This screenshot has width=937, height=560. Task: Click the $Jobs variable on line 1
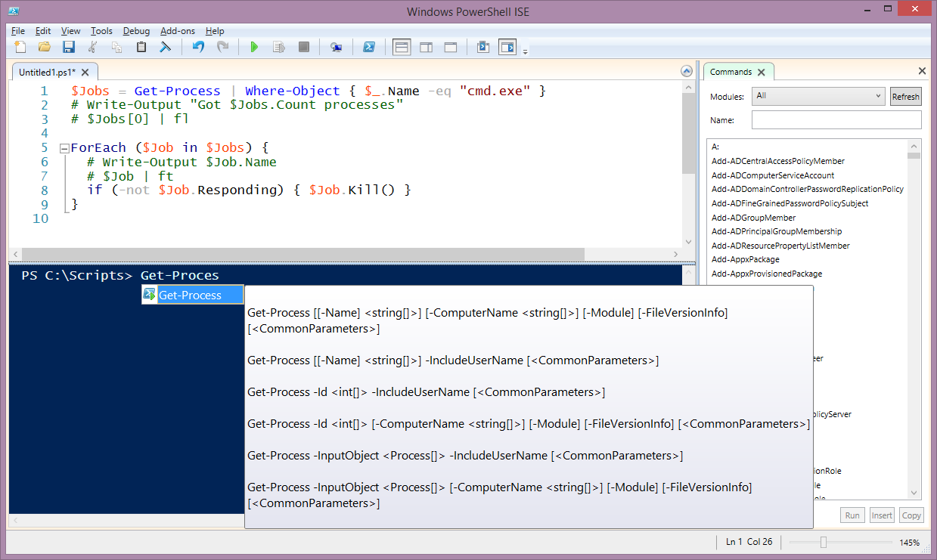pos(89,91)
